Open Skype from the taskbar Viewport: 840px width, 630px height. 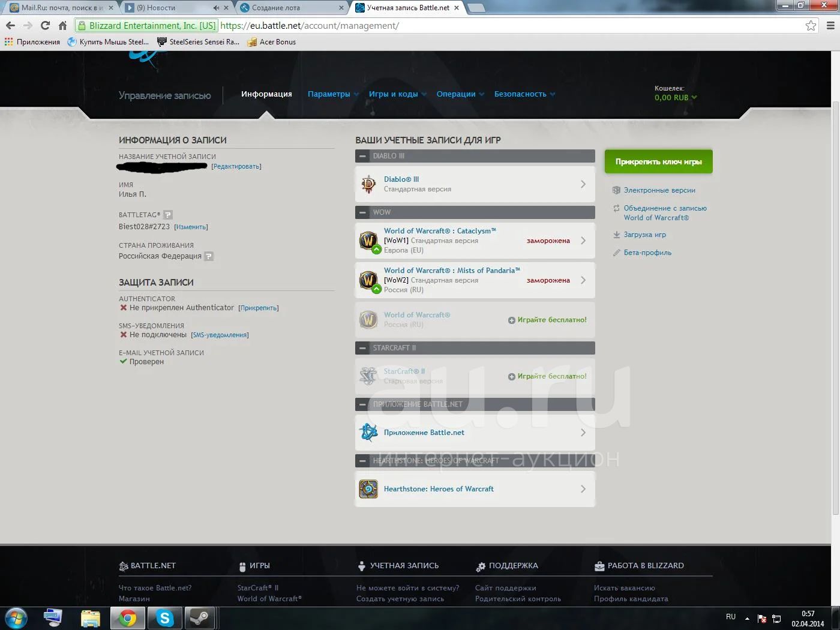click(x=164, y=618)
